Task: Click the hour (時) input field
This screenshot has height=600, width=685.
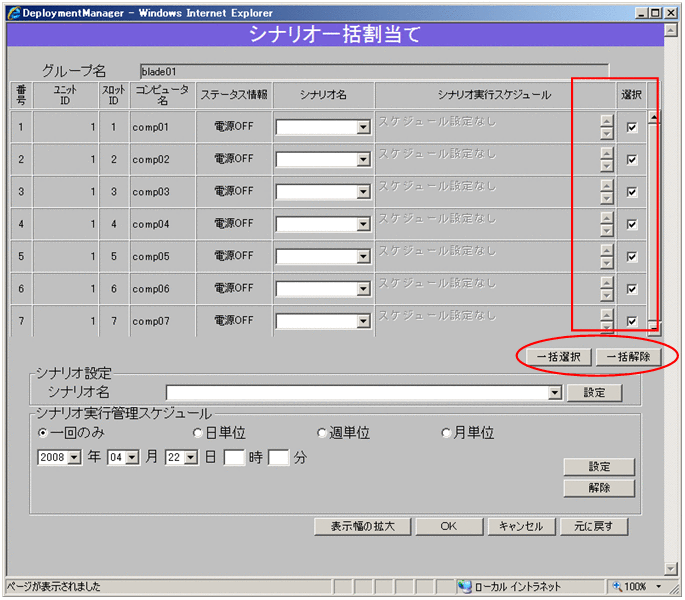Action: point(234,458)
